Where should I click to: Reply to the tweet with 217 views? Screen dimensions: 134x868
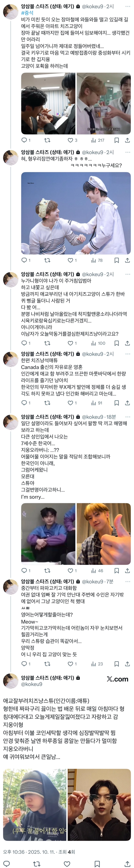[24, 140]
